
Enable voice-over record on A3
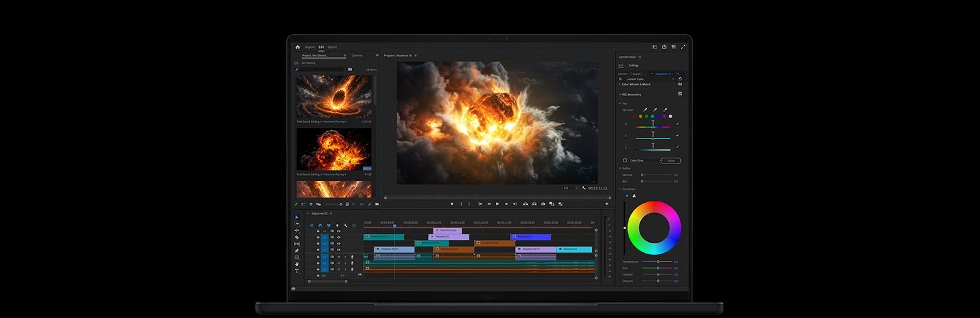coord(352,270)
